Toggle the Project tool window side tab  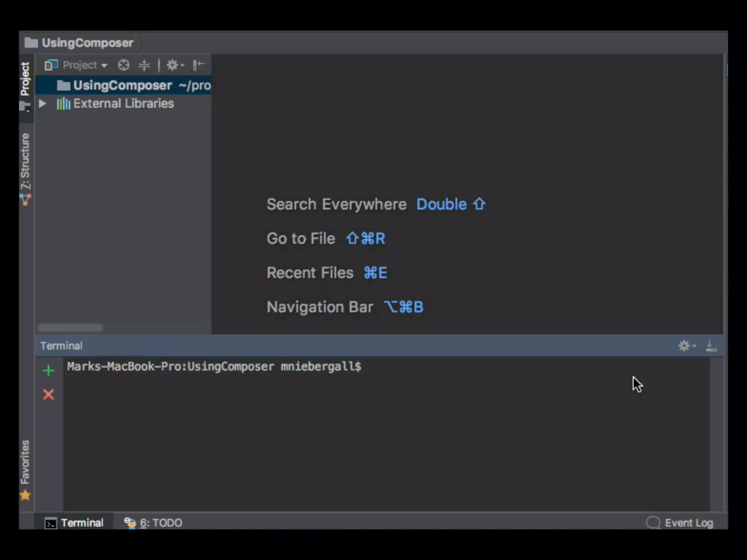[x=25, y=79]
